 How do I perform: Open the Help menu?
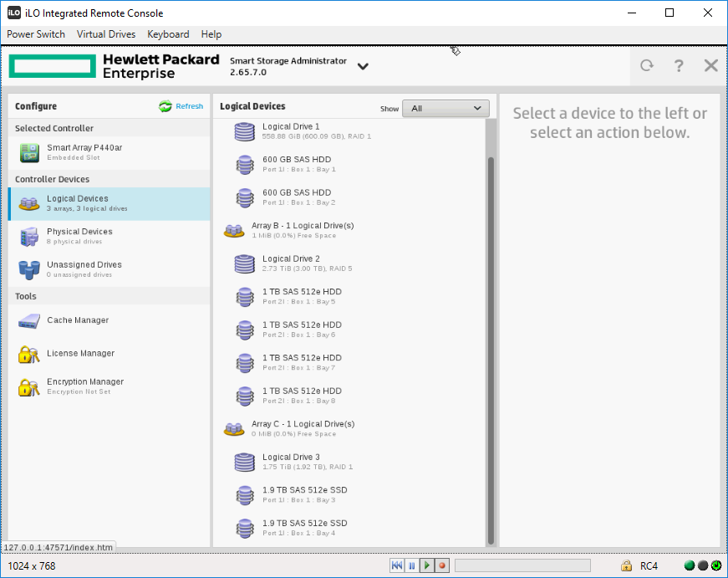tap(211, 34)
